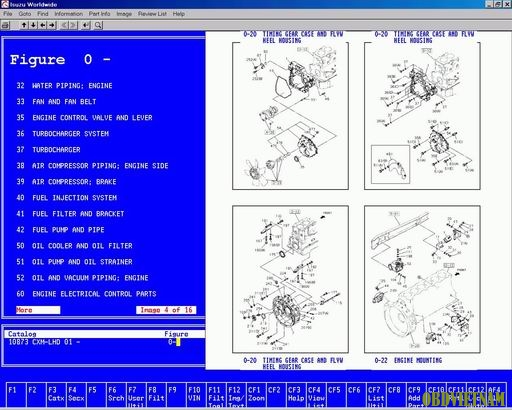Click the CF7 List Util function key
Screen dimensions: 512x410
coord(376,395)
